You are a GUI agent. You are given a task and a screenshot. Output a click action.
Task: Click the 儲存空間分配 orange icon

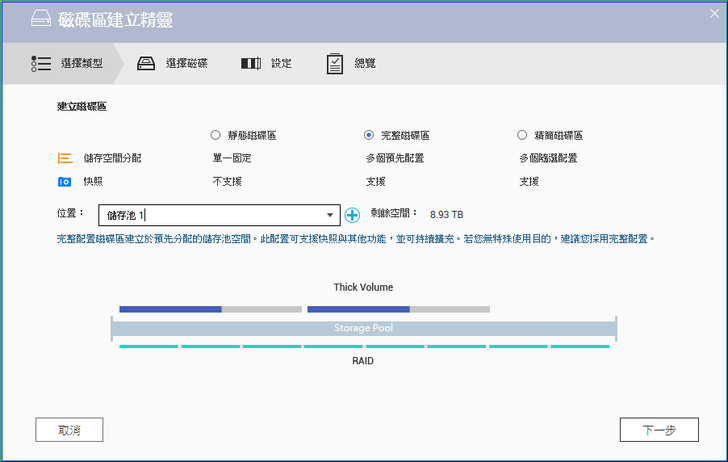click(x=65, y=158)
